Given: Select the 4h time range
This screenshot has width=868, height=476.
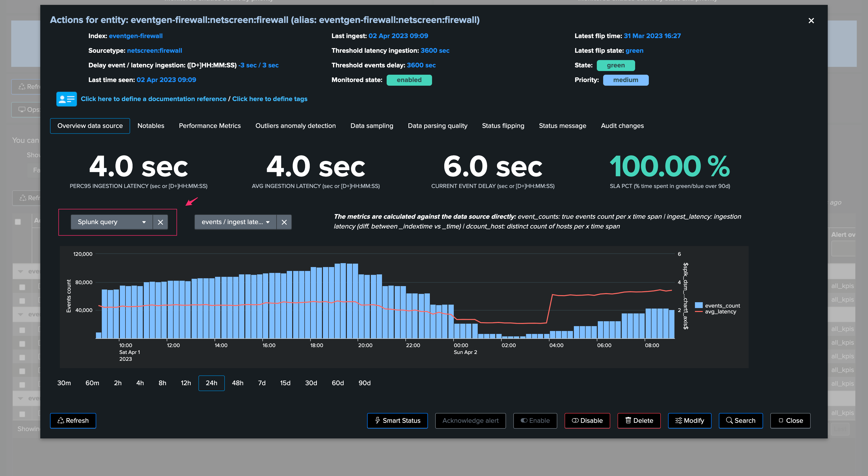Looking at the screenshot, I should click(140, 383).
